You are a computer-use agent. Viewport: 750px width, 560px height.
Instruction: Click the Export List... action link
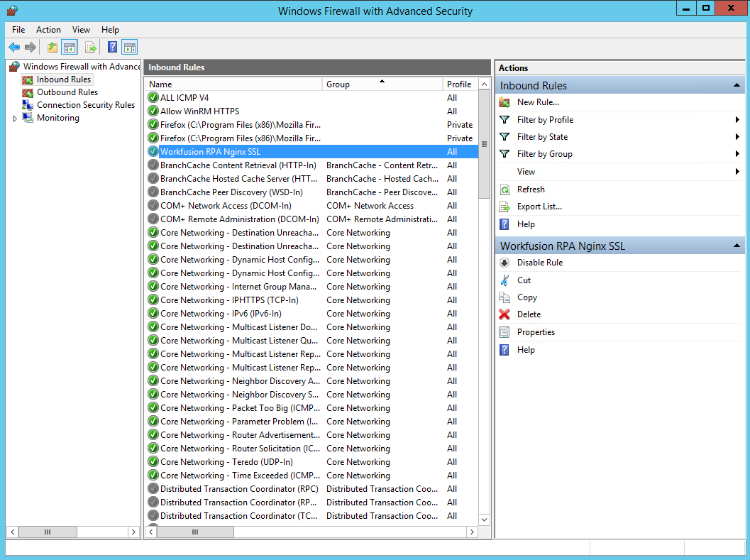[x=539, y=207]
